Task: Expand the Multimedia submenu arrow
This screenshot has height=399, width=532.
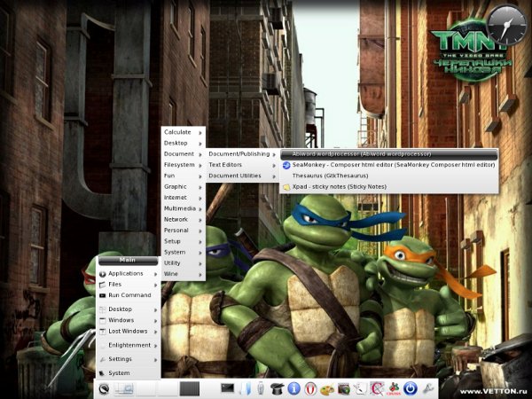Action: tap(200, 209)
